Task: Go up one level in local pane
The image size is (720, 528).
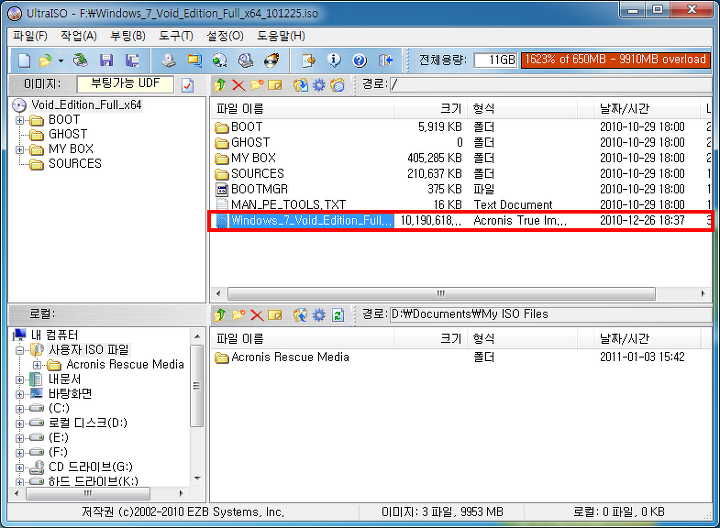Action: 220,315
